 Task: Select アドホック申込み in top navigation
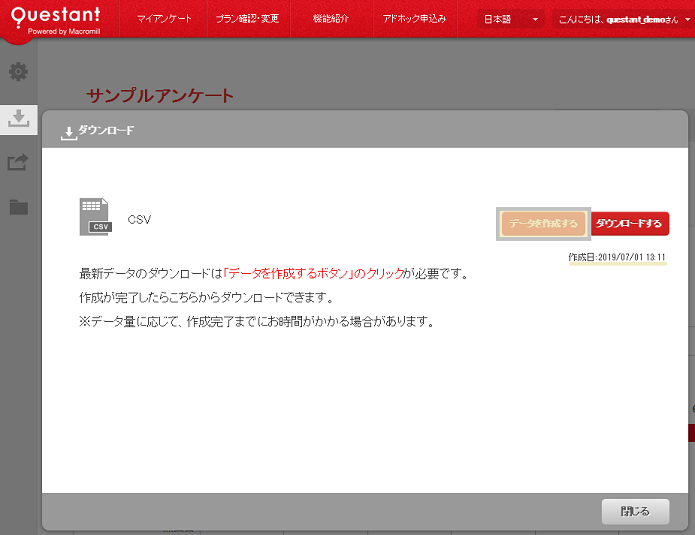(x=414, y=19)
